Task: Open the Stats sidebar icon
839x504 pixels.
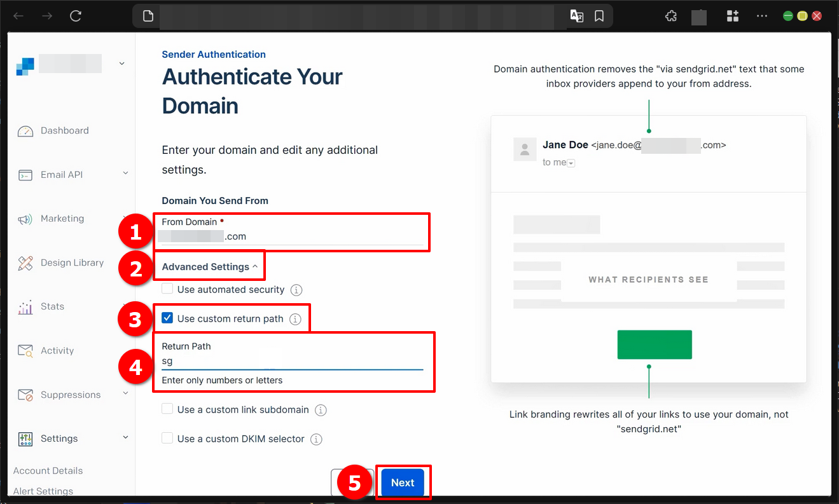Action: (x=24, y=306)
